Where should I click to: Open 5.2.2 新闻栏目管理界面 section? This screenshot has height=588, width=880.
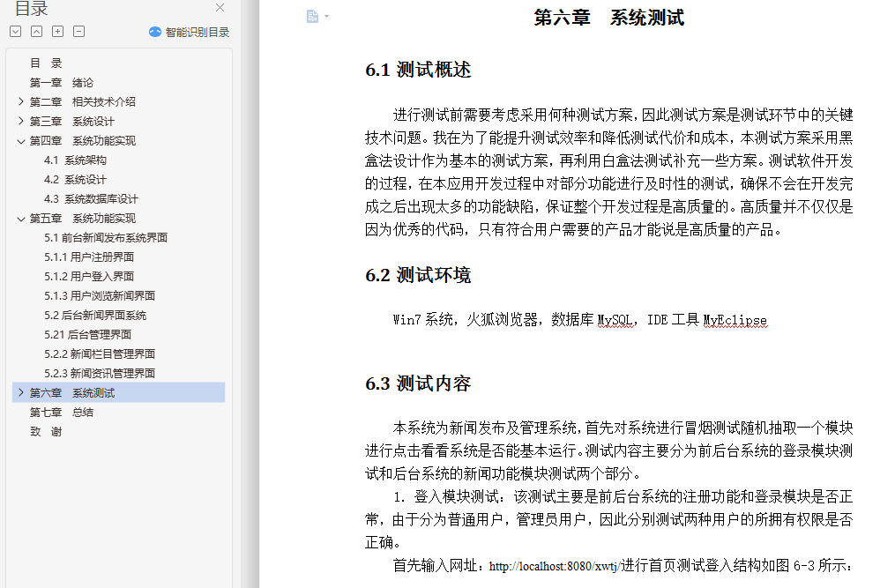pos(100,354)
